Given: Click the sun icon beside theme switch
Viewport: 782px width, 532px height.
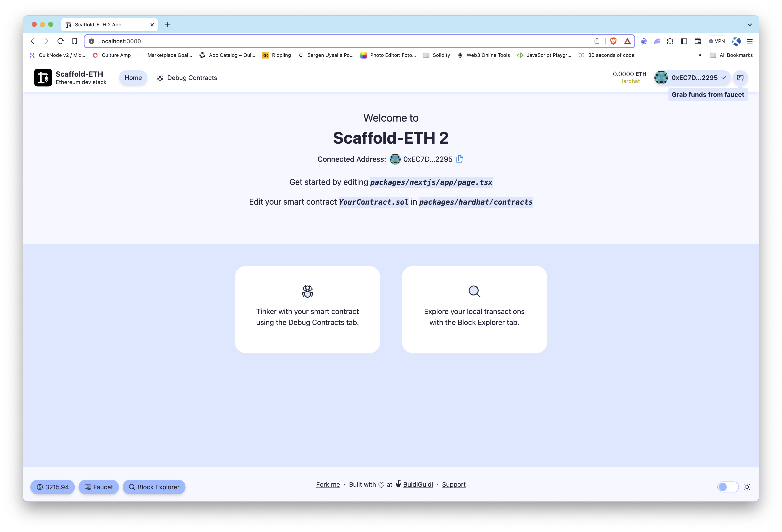Looking at the screenshot, I should [x=747, y=487].
